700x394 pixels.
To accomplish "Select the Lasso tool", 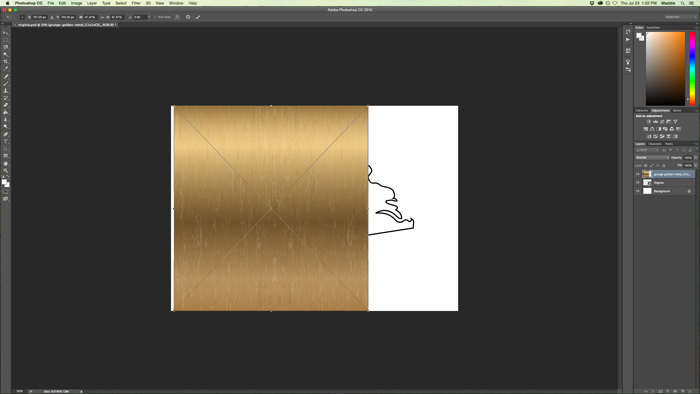I will click(x=5, y=47).
